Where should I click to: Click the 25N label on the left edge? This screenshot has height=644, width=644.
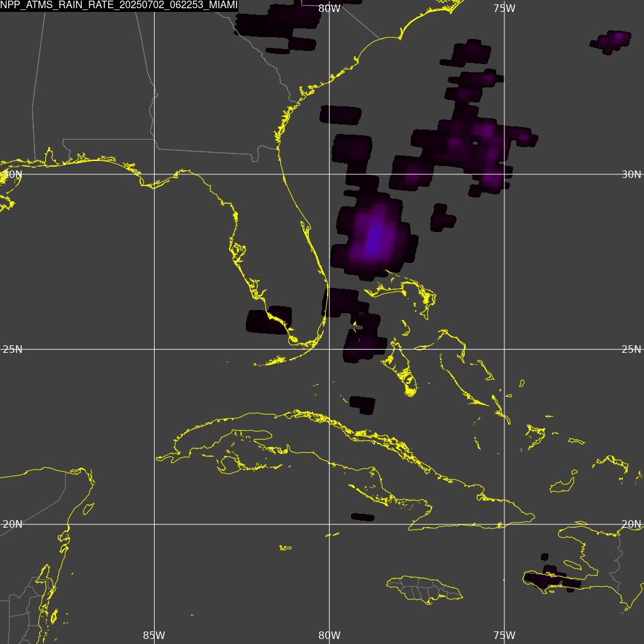13,349
